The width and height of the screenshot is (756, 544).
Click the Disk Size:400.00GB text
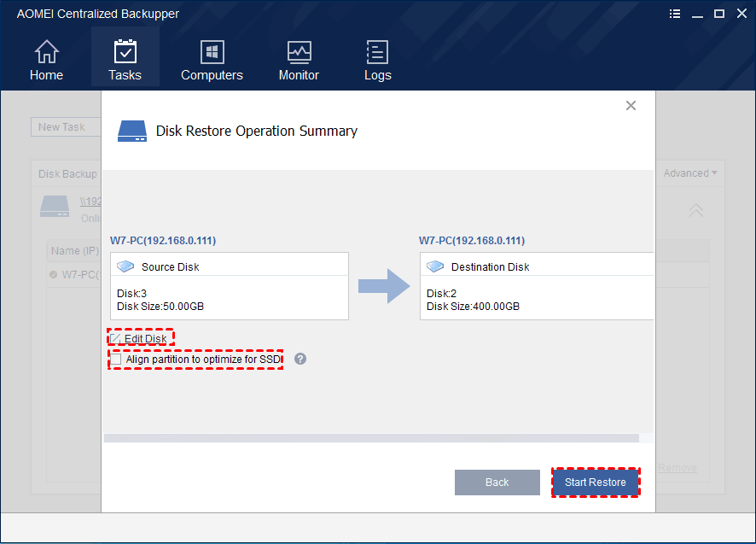click(x=473, y=307)
